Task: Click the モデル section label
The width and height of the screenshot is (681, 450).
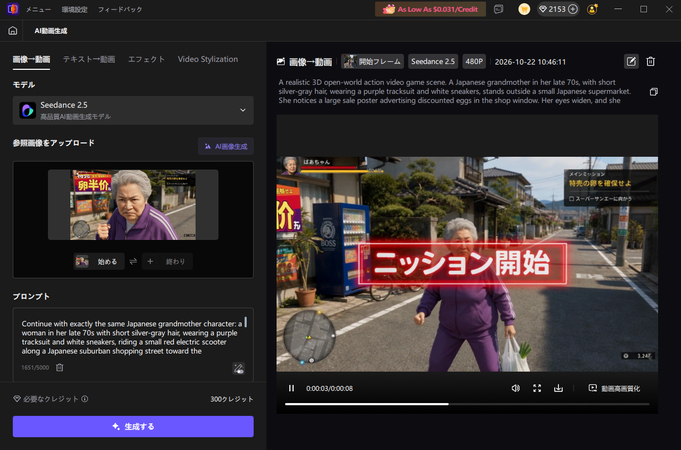Action: [24, 85]
